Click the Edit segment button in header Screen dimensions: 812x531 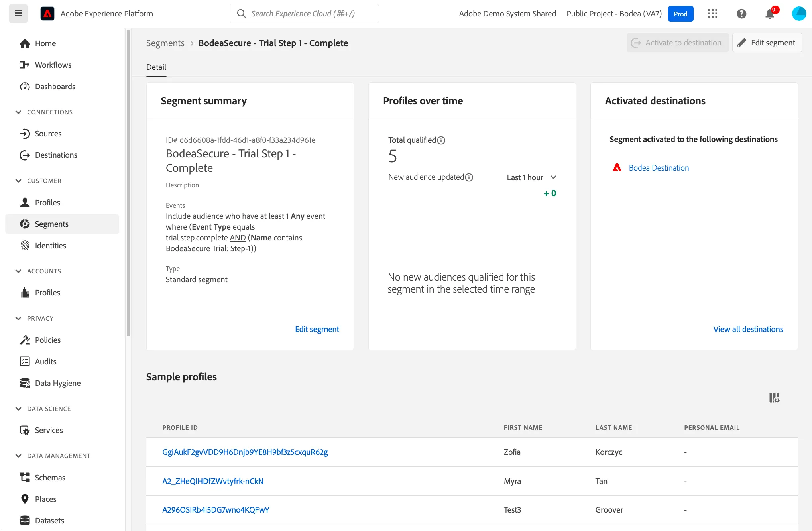pyautogui.click(x=767, y=43)
